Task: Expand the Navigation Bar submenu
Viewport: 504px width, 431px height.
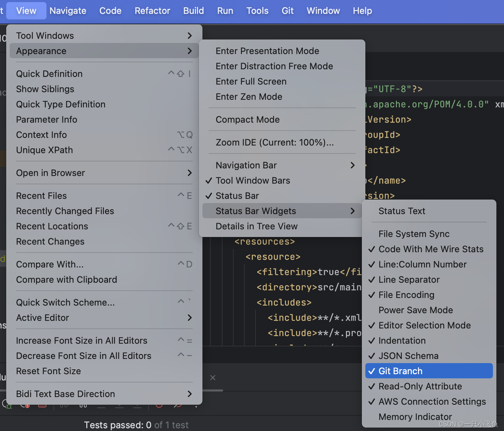Action: 282,165
